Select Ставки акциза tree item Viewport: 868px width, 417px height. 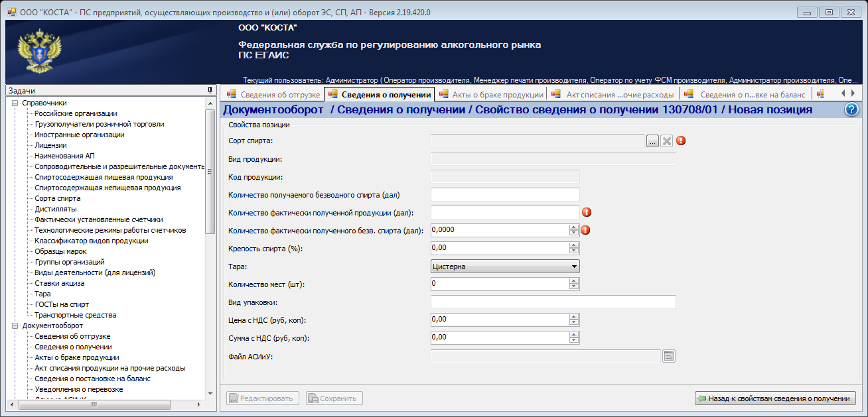pos(60,283)
